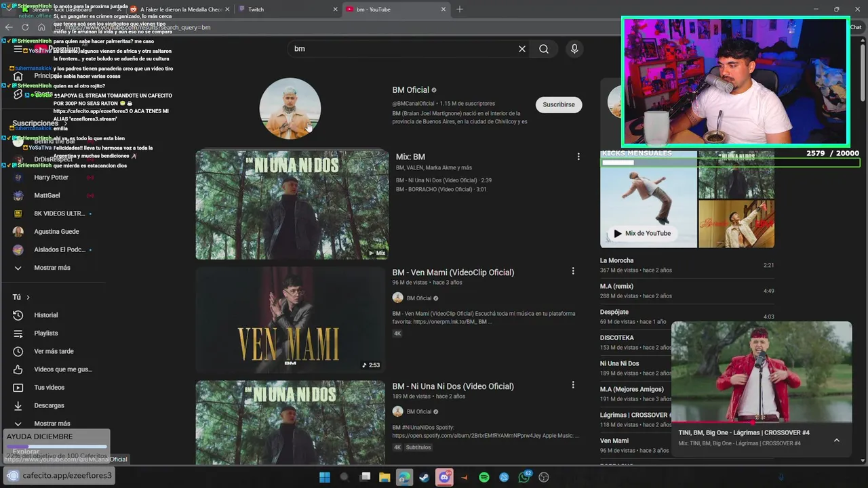
Task: Open a new browser tab
Action: point(460,9)
